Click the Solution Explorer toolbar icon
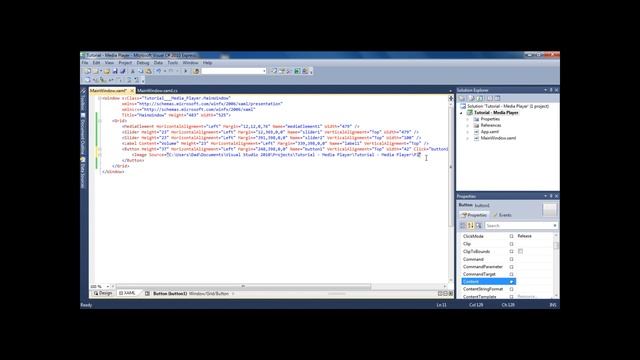Viewport: 640px width, 360px height. click(x=274, y=71)
